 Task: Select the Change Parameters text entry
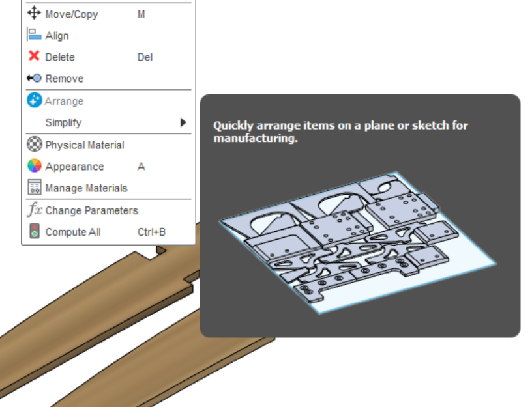[x=91, y=210]
